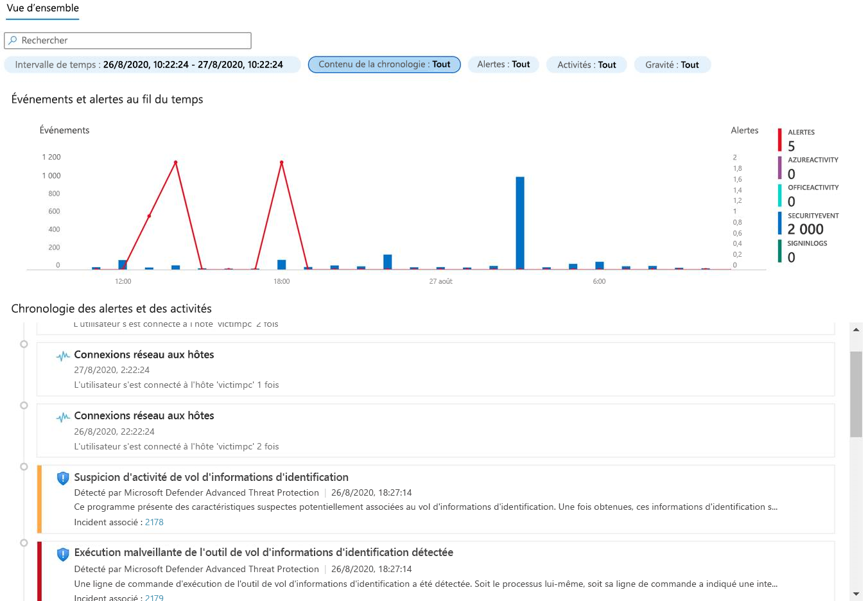Click activity pulse icon for 2:22:24 network connections
This screenshot has width=868, height=601.
[x=63, y=356]
